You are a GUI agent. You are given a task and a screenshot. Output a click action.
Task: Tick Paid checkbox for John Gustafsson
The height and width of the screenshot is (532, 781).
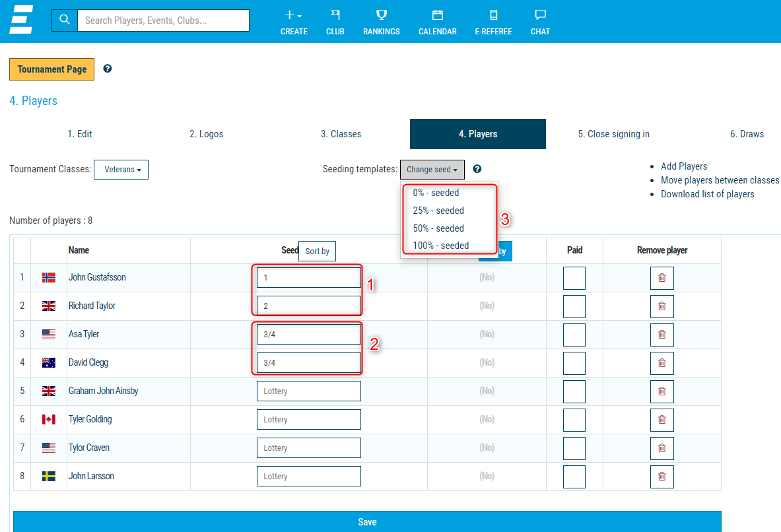pyautogui.click(x=574, y=278)
